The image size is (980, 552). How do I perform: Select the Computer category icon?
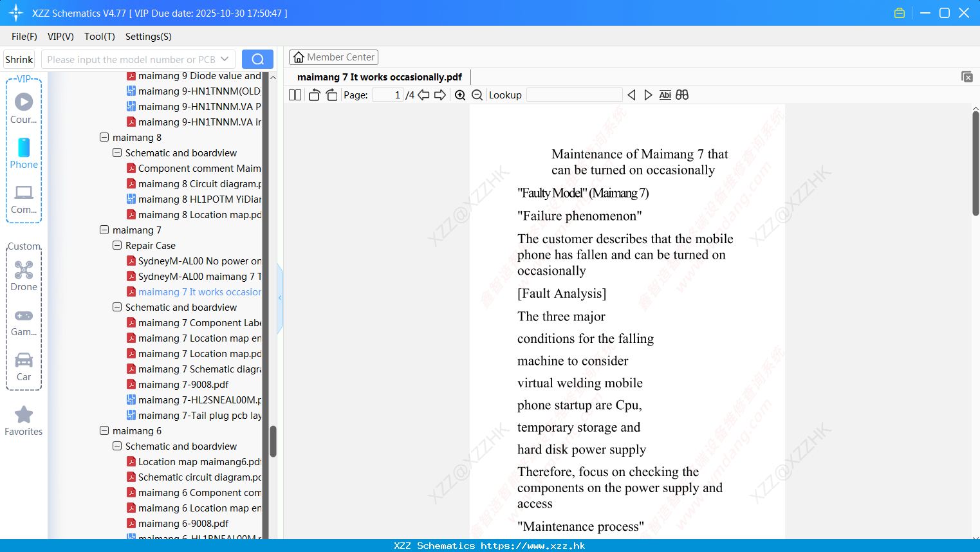pos(24,199)
